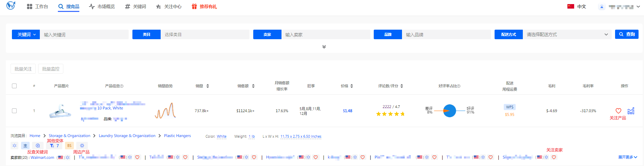Image resolution: width=644 pixels, height=166 pixels.
Task: Open the keyword type dropdown
Action: point(26,34)
